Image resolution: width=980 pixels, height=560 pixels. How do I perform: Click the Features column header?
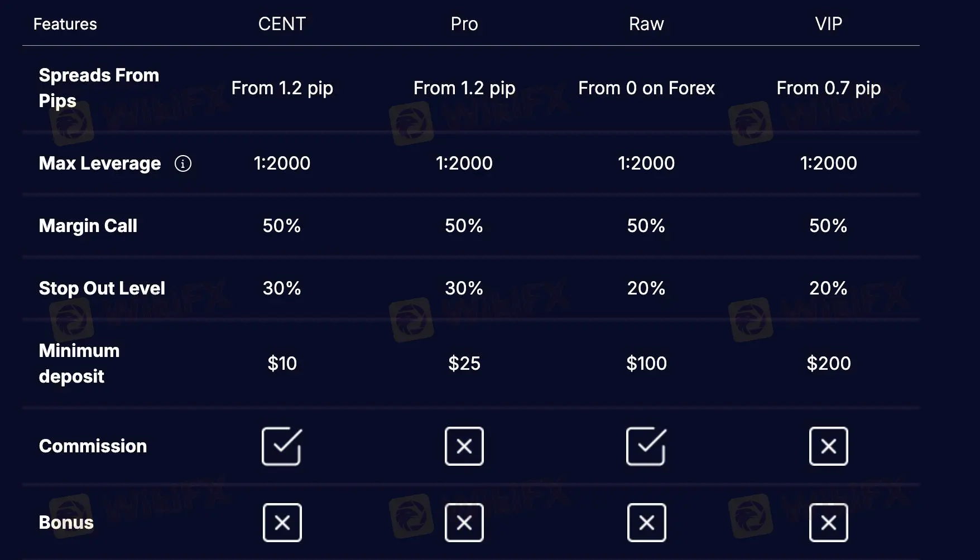65,24
